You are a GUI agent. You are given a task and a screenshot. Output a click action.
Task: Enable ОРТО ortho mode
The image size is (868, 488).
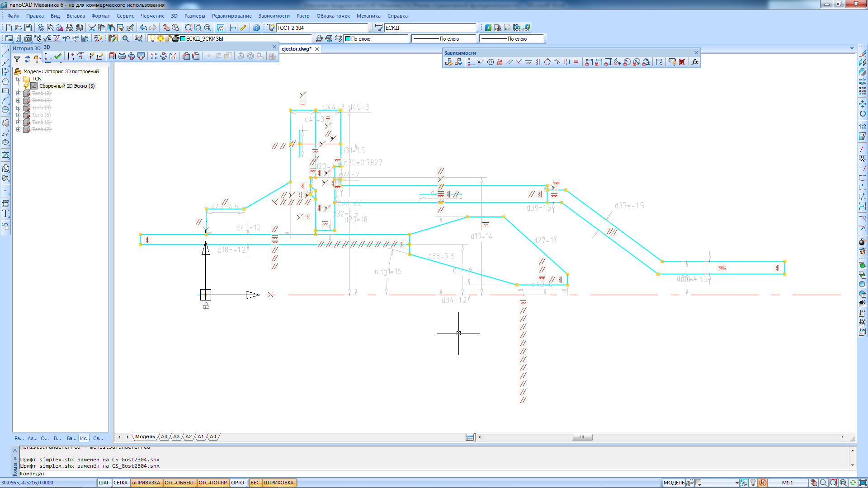(x=237, y=483)
